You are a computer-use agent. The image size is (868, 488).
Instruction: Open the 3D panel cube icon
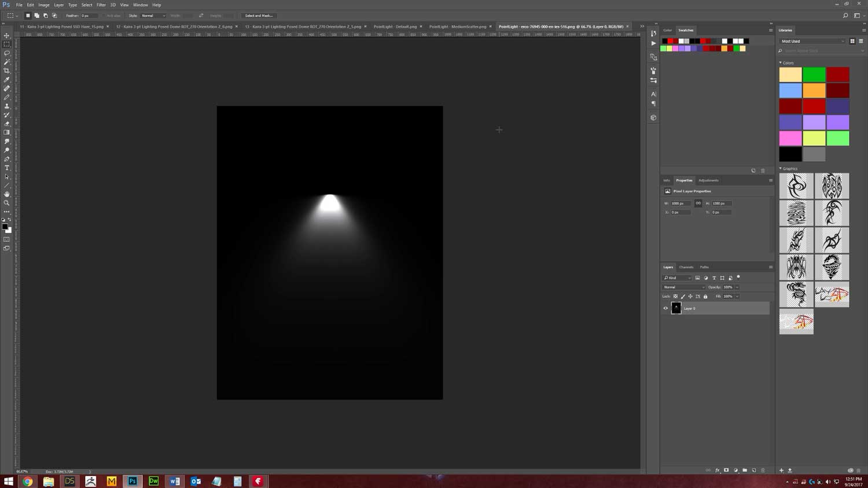point(653,117)
